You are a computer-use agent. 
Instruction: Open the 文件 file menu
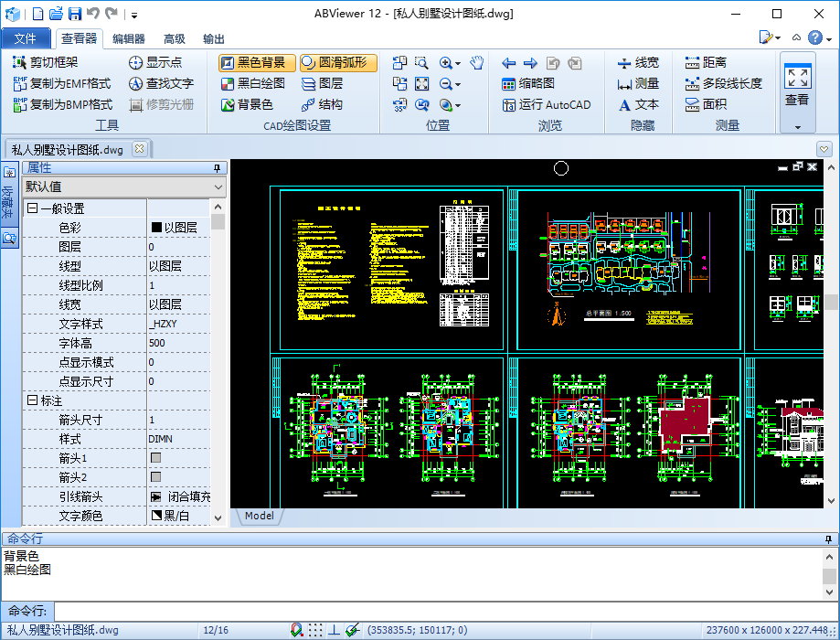(x=26, y=38)
